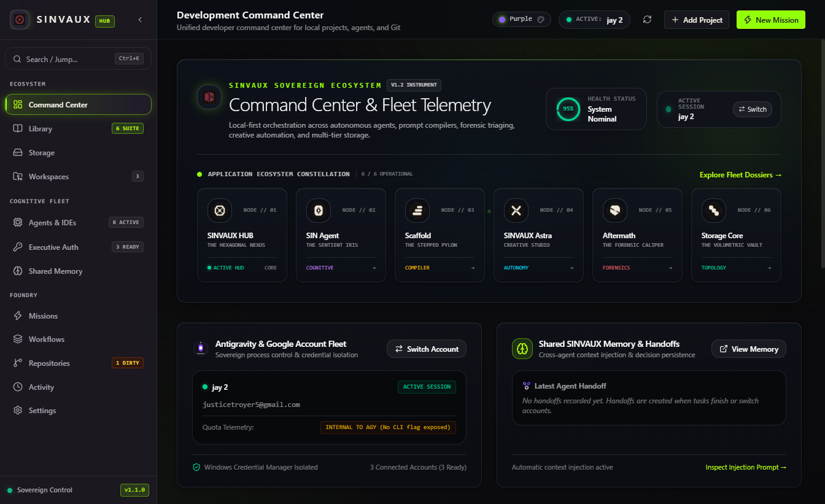This screenshot has width=825, height=504.
Task: Click the v1.1.0 version badge
Action: 134,490
